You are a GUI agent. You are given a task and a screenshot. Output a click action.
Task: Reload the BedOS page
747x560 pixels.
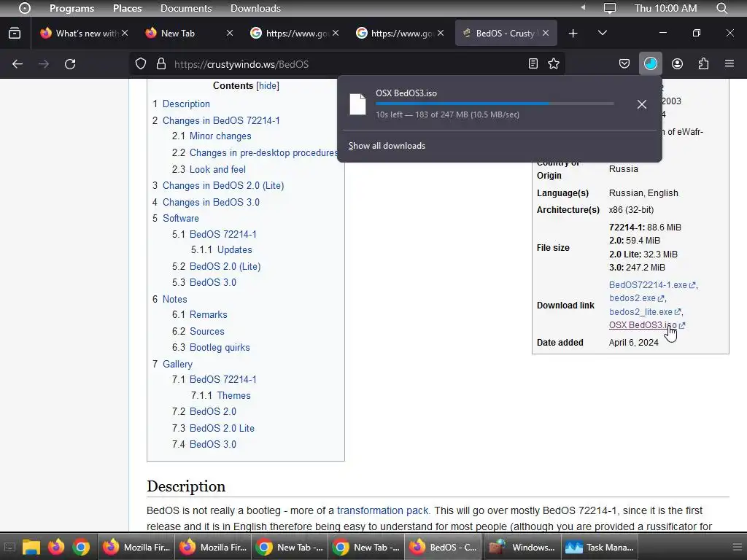(70, 64)
